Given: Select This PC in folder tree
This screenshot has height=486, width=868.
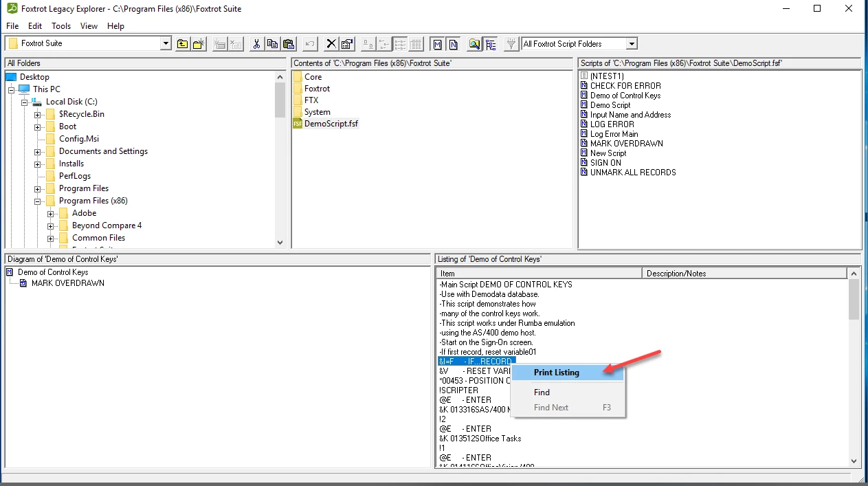Looking at the screenshot, I should (46, 89).
